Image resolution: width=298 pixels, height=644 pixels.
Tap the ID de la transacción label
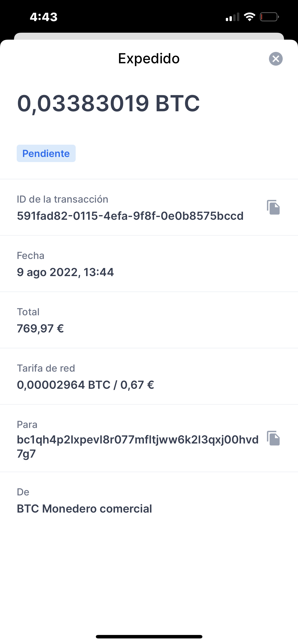pos(63,199)
